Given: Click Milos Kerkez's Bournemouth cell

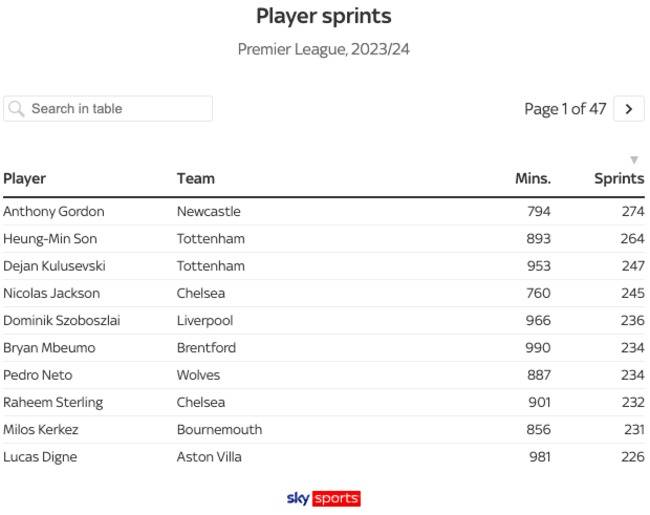Looking at the screenshot, I should (x=219, y=430).
